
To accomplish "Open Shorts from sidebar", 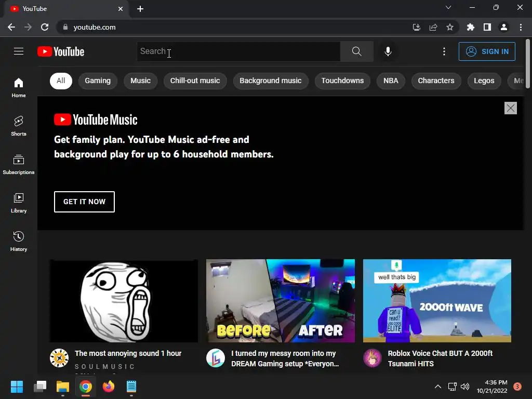I will (x=19, y=126).
